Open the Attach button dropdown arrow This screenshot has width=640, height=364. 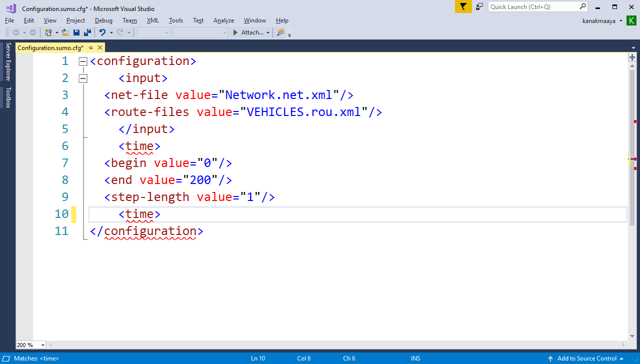click(267, 32)
